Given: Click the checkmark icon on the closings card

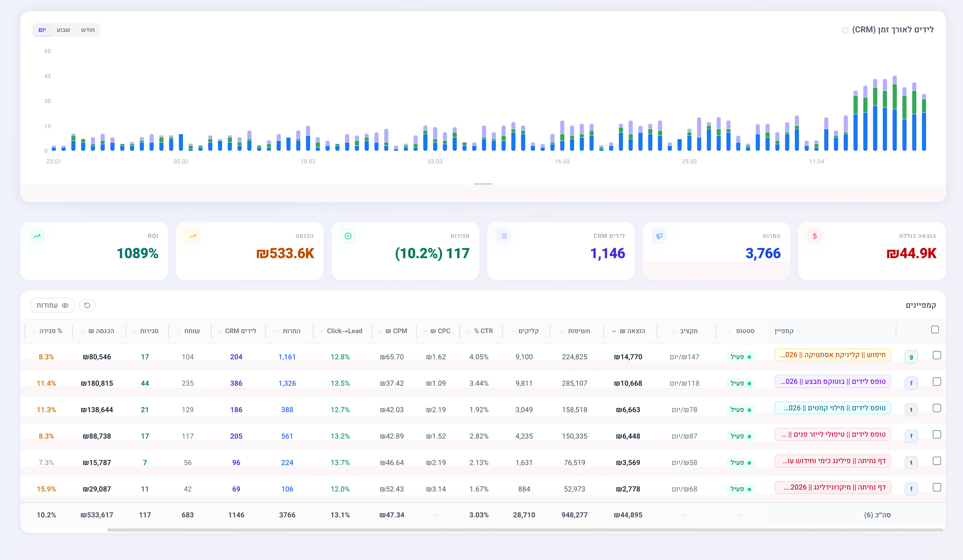Looking at the screenshot, I should [348, 236].
